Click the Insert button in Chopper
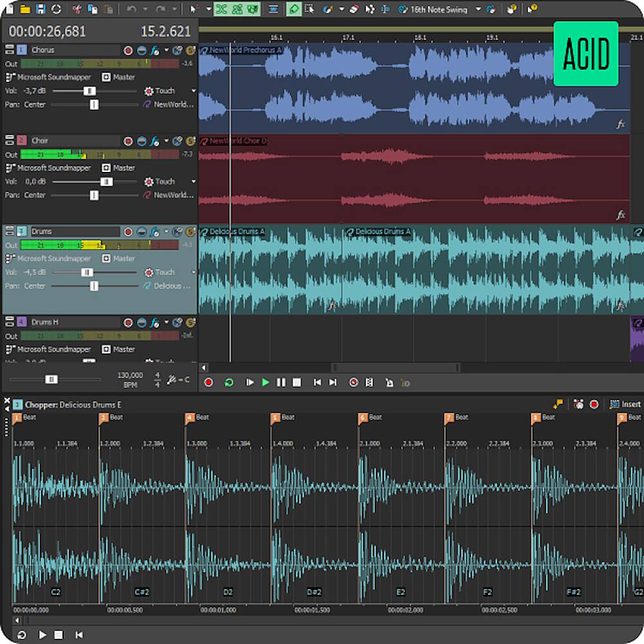The width and height of the screenshot is (644, 644). pyautogui.click(x=625, y=404)
